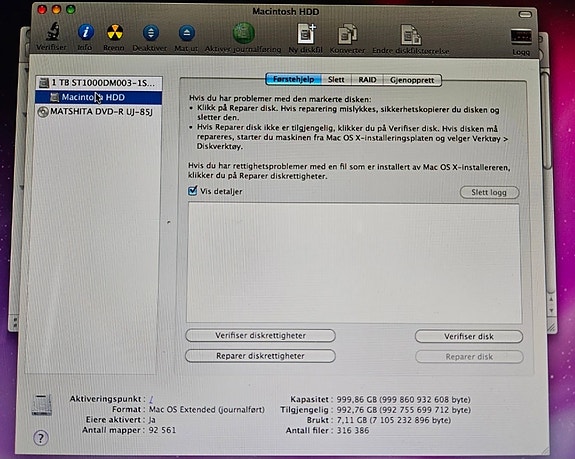
Task: Open the Info toolbar icon
Action: pos(85,32)
